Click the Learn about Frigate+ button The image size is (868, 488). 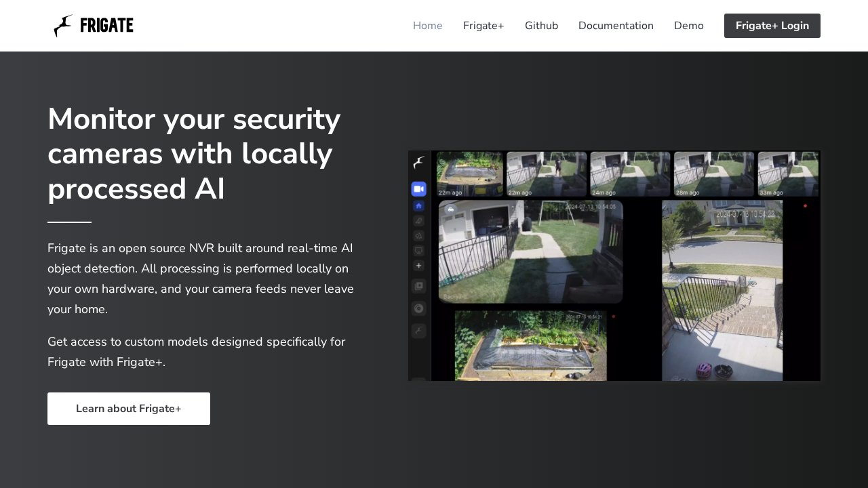[x=129, y=409]
